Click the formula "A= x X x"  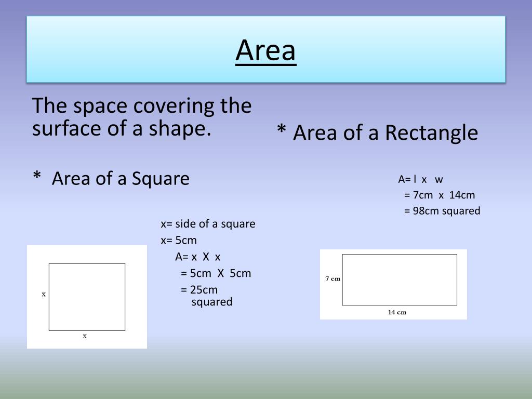(198, 257)
